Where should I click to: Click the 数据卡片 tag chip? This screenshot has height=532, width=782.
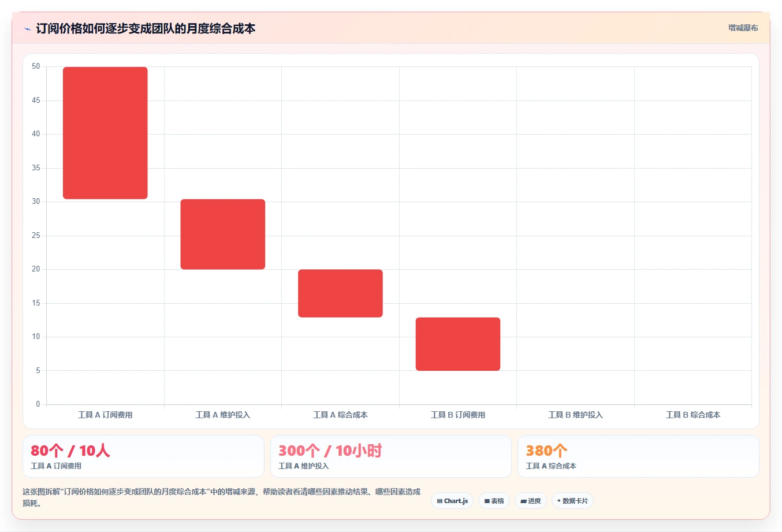(572, 501)
